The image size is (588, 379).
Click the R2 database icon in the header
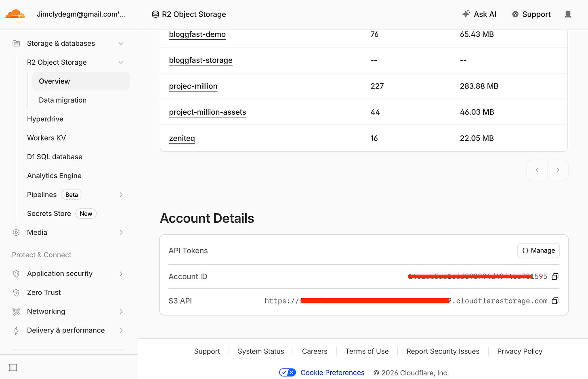coord(155,14)
